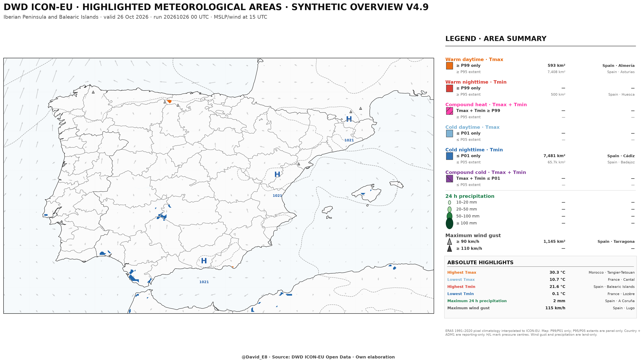Click the H pressure centre in Andalusia
The width and height of the screenshot is (644, 363).
coord(204,261)
